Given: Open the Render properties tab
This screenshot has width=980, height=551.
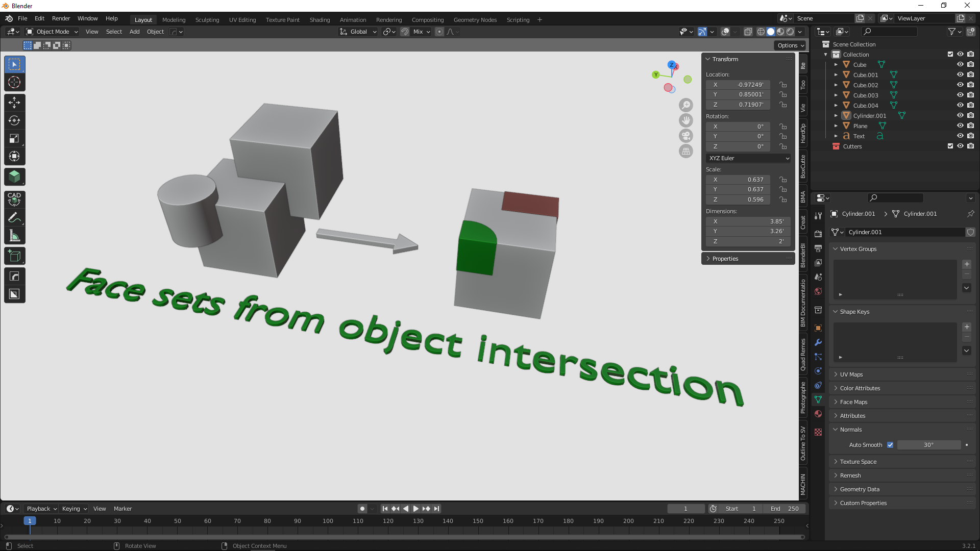Looking at the screenshot, I should 818,234.
